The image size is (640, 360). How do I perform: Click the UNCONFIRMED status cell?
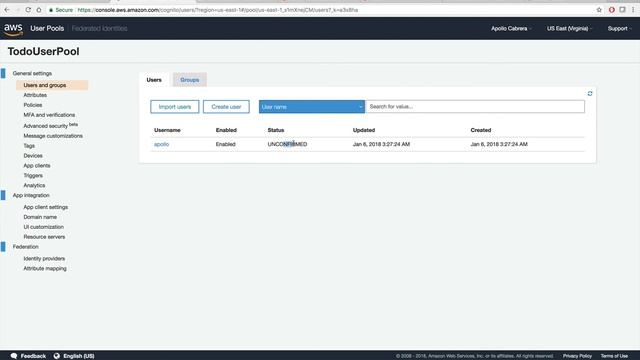click(x=287, y=144)
